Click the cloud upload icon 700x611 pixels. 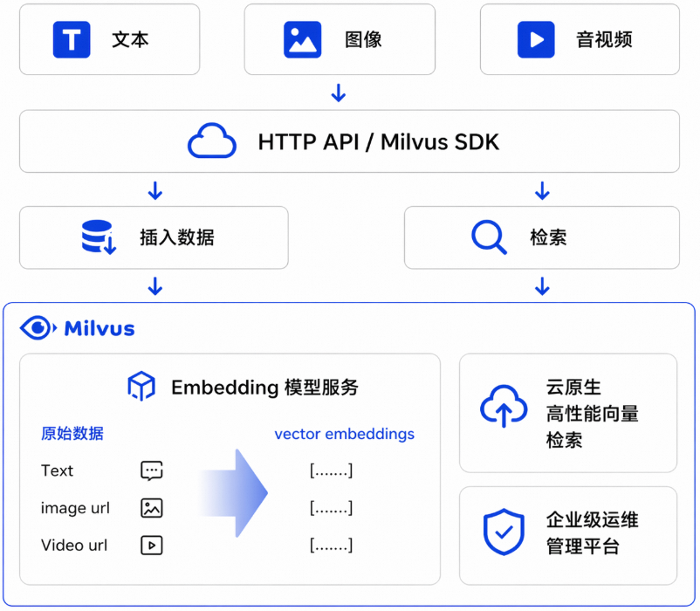click(x=504, y=406)
